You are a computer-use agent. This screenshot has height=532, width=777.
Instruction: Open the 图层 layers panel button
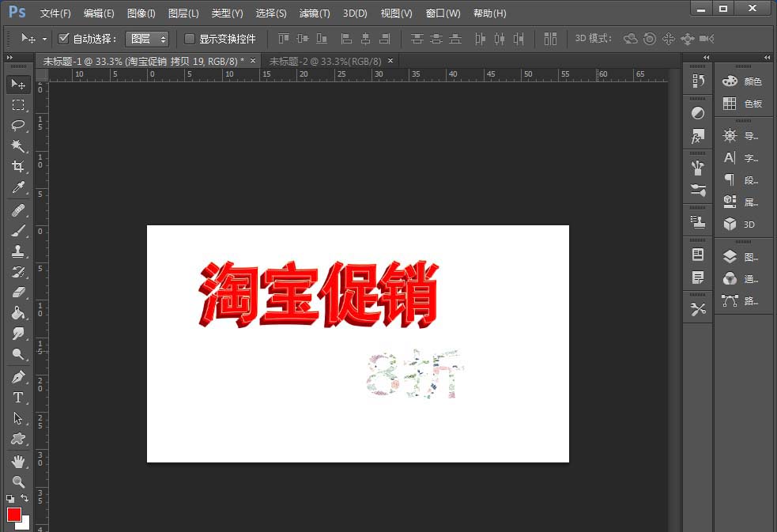click(743, 257)
